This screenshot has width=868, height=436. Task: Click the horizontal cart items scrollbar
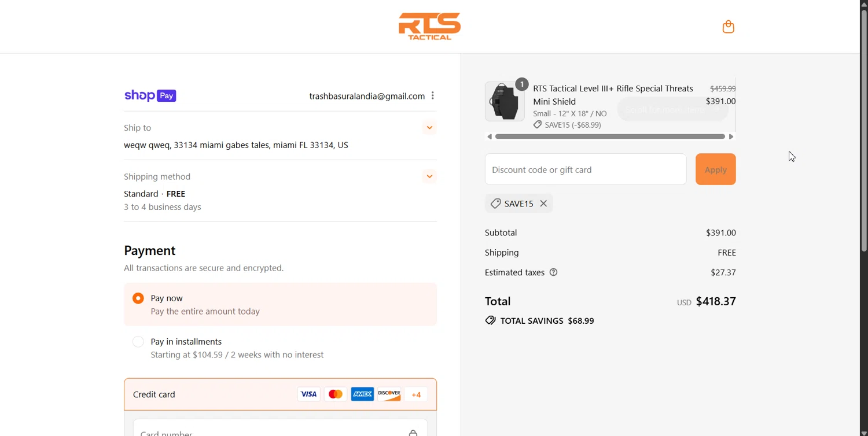point(610,136)
